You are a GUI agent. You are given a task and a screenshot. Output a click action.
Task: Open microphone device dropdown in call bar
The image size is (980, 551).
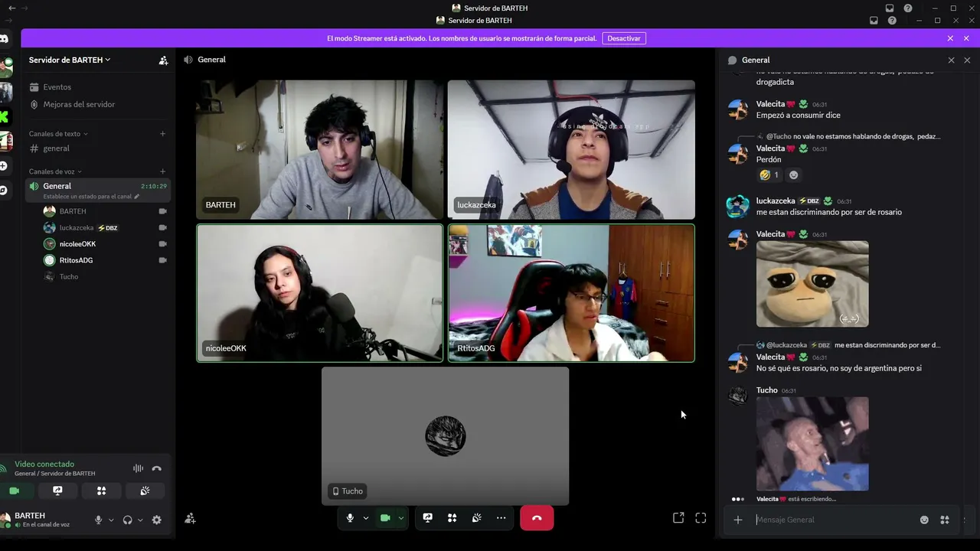tap(366, 518)
